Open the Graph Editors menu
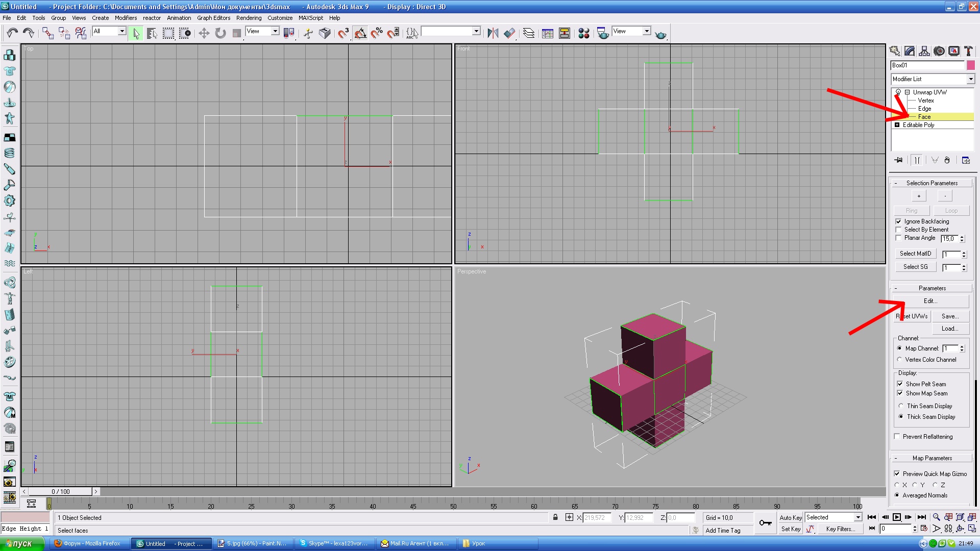980x551 pixels. tap(213, 18)
